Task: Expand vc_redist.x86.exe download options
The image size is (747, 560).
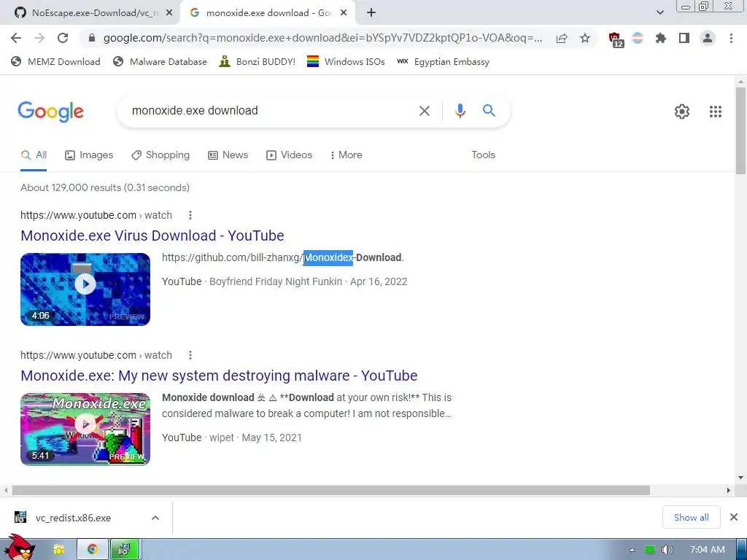Action: (x=155, y=518)
